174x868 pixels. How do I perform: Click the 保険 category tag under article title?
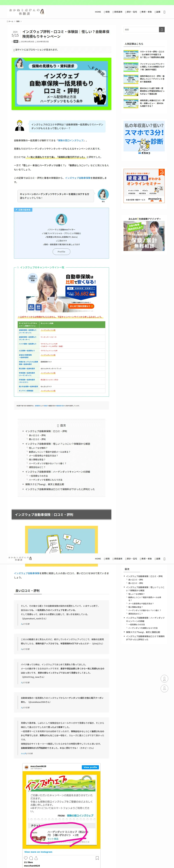pyautogui.click(x=16, y=41)
